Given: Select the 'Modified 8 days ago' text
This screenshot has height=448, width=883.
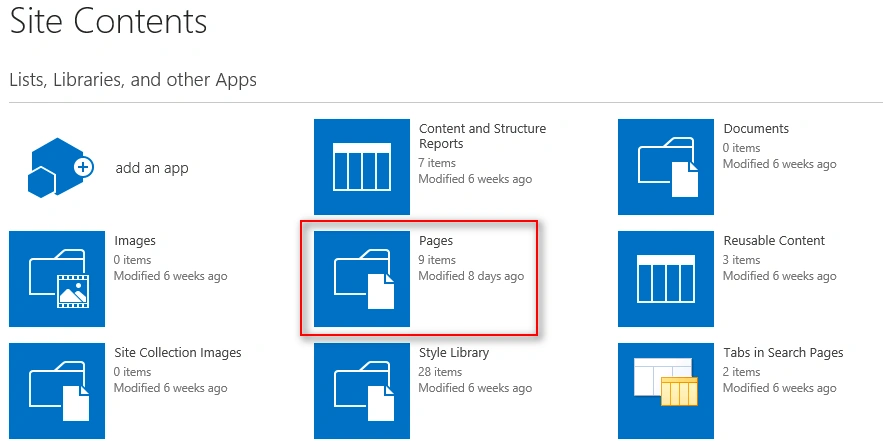Looking at the screenshot, I should coord(471,276).
